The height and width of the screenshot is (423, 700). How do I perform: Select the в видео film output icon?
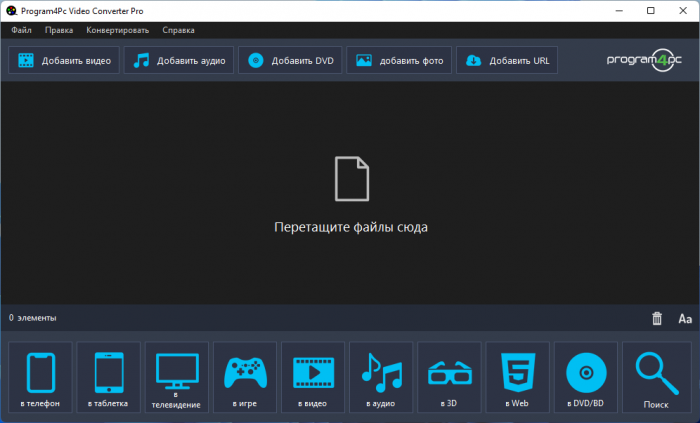pyautogui.click(x=313, y=377)
